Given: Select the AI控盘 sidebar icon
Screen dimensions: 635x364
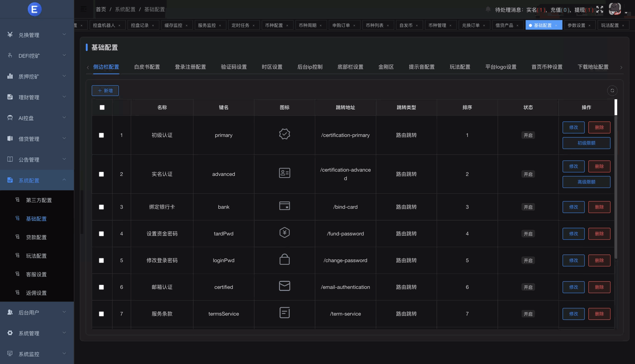Looking at the screenshot, I should point(10,118).
